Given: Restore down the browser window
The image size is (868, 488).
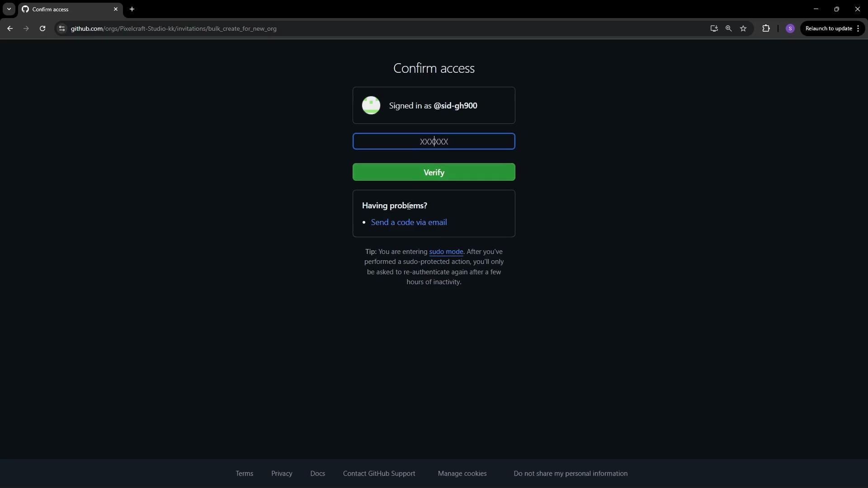Looking at the screenshot, I should [837, 9].
